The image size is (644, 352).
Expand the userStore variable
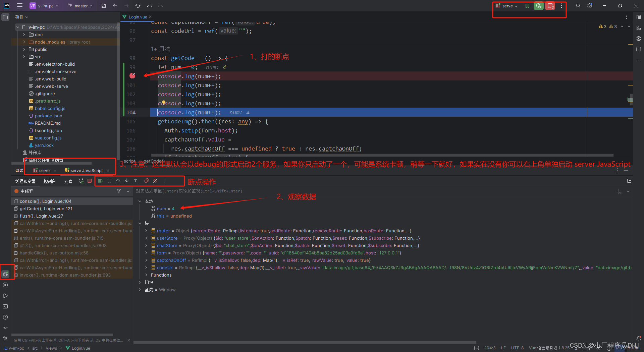(146, 238)
